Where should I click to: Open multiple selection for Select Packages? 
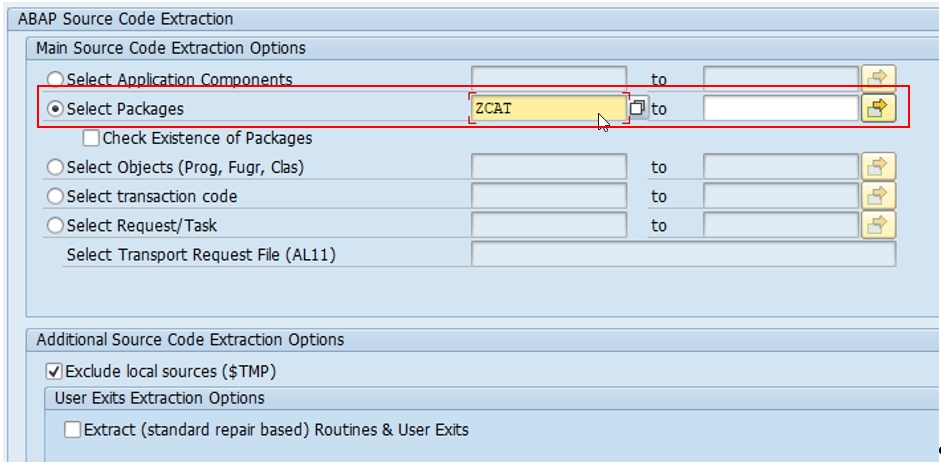coord(879,108)
